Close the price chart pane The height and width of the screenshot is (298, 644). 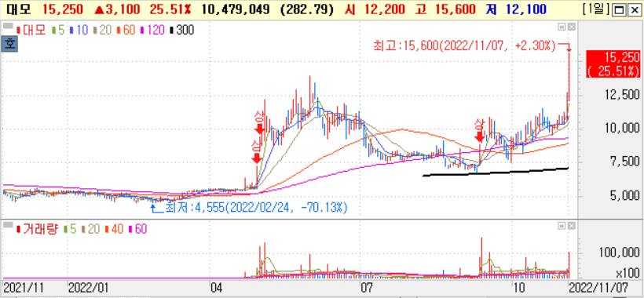point(571,27)
